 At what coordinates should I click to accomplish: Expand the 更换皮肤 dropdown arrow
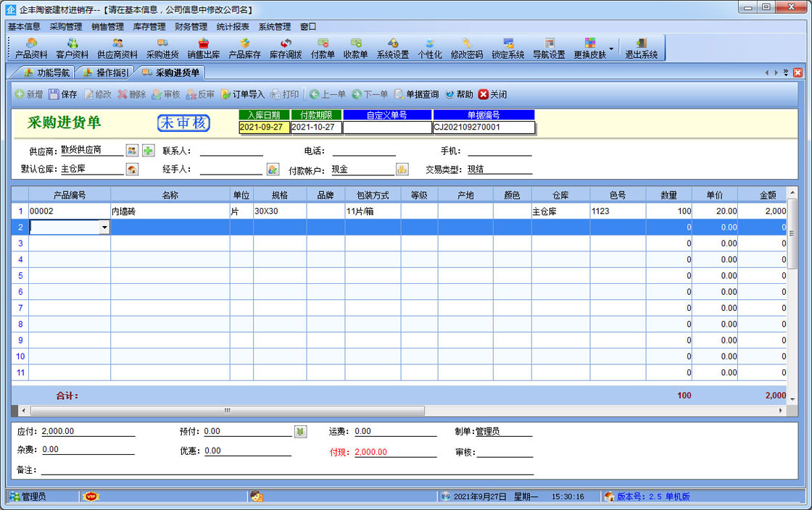611,49
